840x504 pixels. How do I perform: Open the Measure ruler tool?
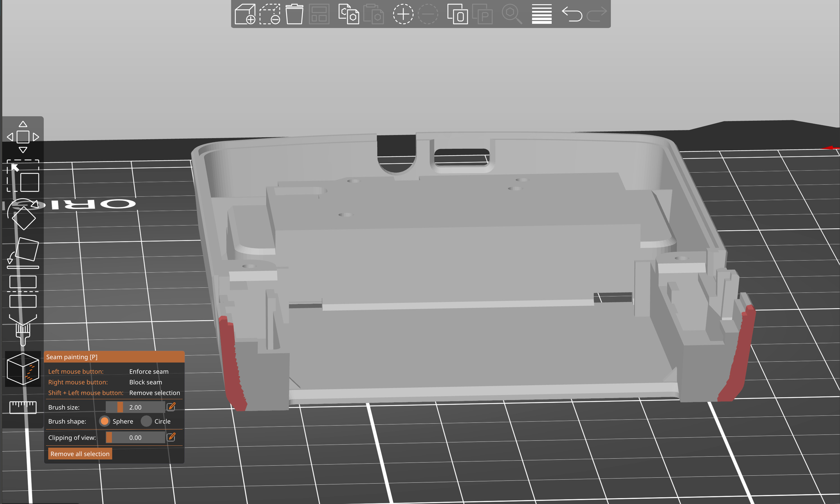(23, 407)
